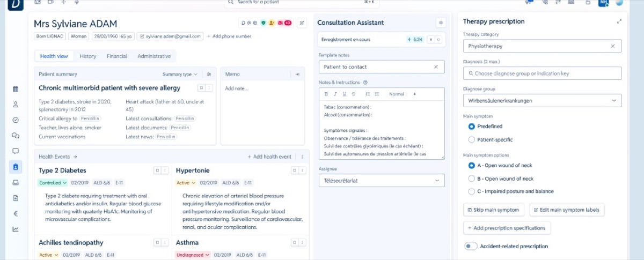
Task: Choose option B - Open wound of neck
Action: click(x=471, y=179)
